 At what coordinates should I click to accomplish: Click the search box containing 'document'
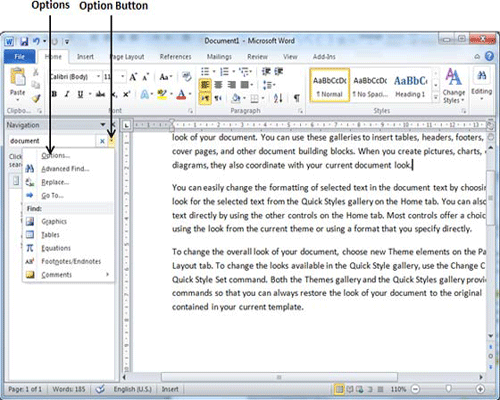(52, 141)
